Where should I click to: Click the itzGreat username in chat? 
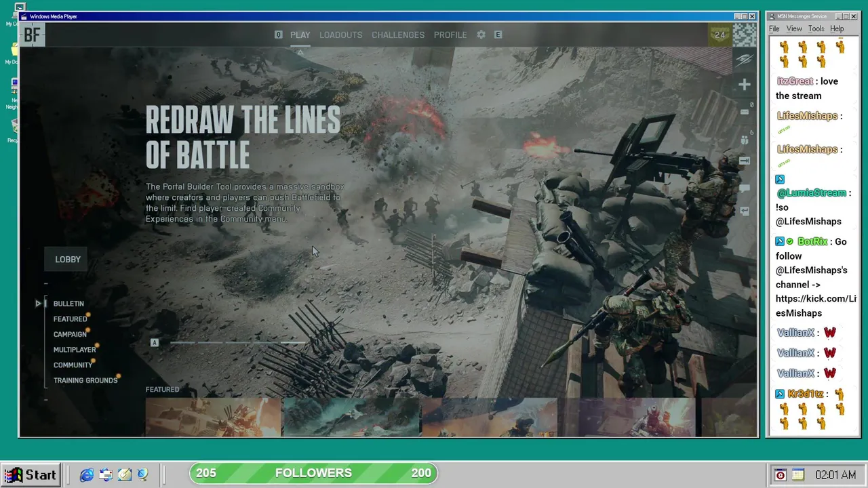point(795,81)
